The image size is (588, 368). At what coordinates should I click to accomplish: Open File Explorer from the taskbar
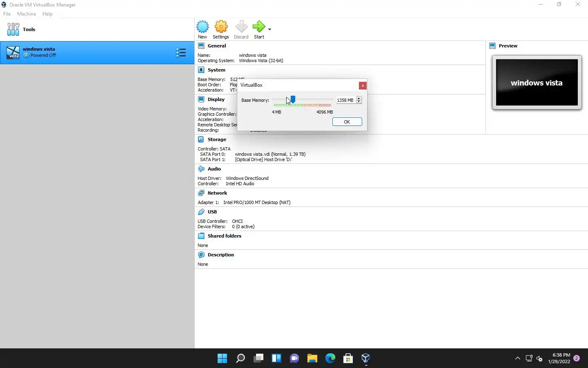pyautogui.click(x=312, y=359)
